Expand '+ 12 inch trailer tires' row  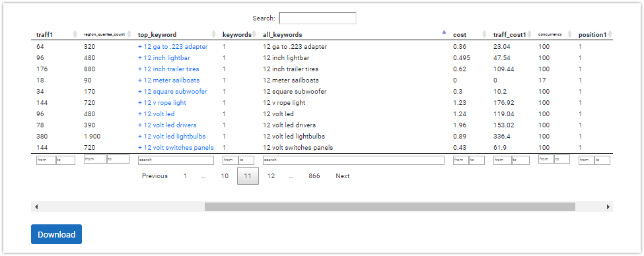tap(169, 69)
